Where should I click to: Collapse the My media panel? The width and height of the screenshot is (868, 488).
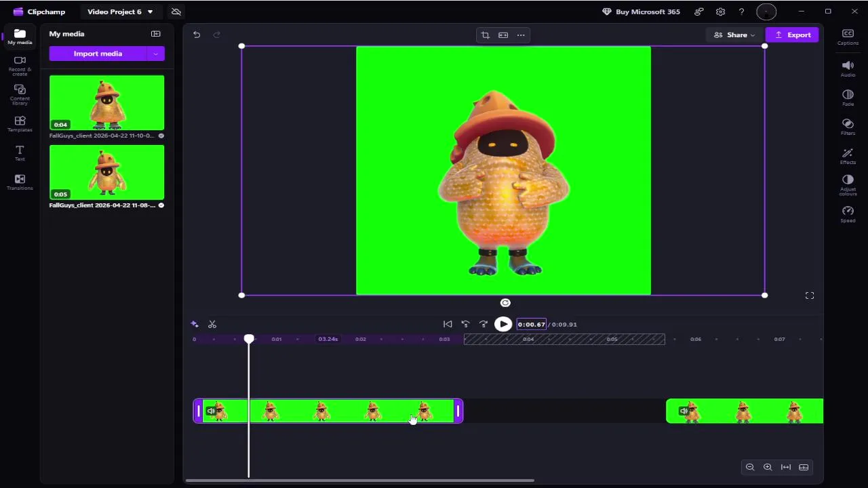[156, 34]
